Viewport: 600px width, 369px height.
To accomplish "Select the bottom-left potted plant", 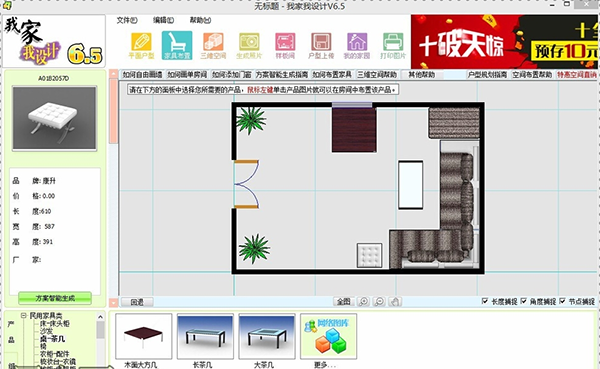I will [x=254, y=249].
